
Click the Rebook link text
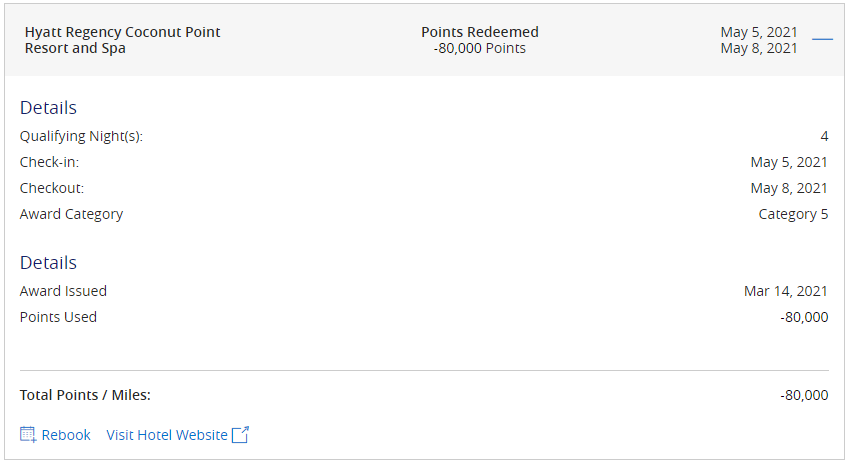66,435
